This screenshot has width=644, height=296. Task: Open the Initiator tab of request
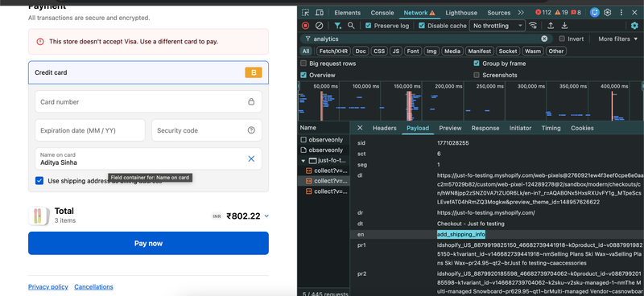pos(520,128)
